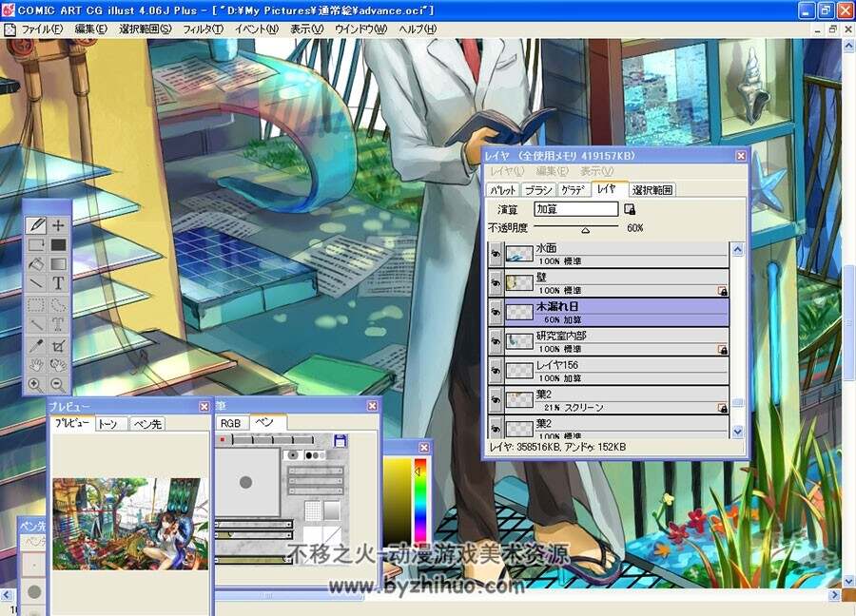Toggle visibility of 壁 layer
This screenshot has width=856, height=616.
496,282
